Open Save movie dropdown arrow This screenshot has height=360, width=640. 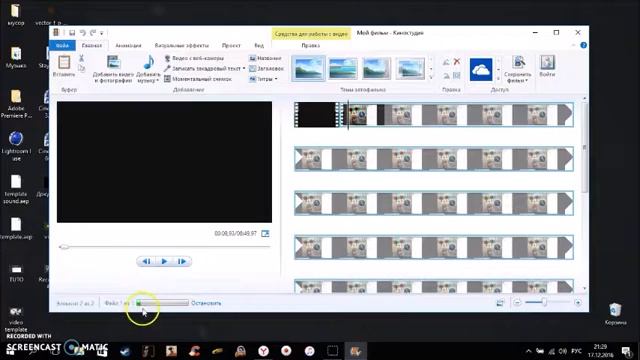coord(527,81)
